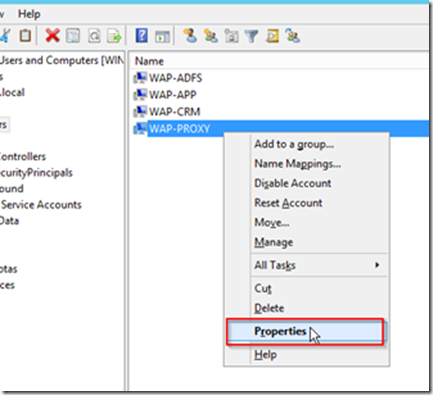Click the WAP-PROXY computer icon
Image resolution: width=433 pixels, height=395 pixels.
[140, 128]
